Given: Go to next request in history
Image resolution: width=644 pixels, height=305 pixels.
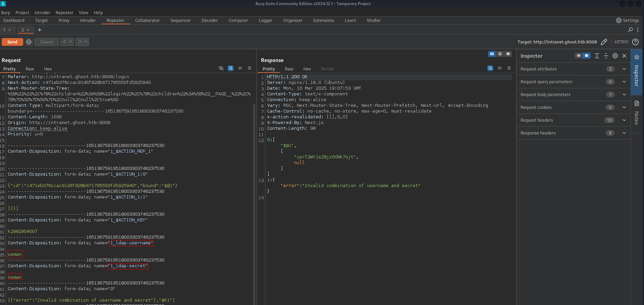Looking at the screenshot, I should click(x=80, y=42).
